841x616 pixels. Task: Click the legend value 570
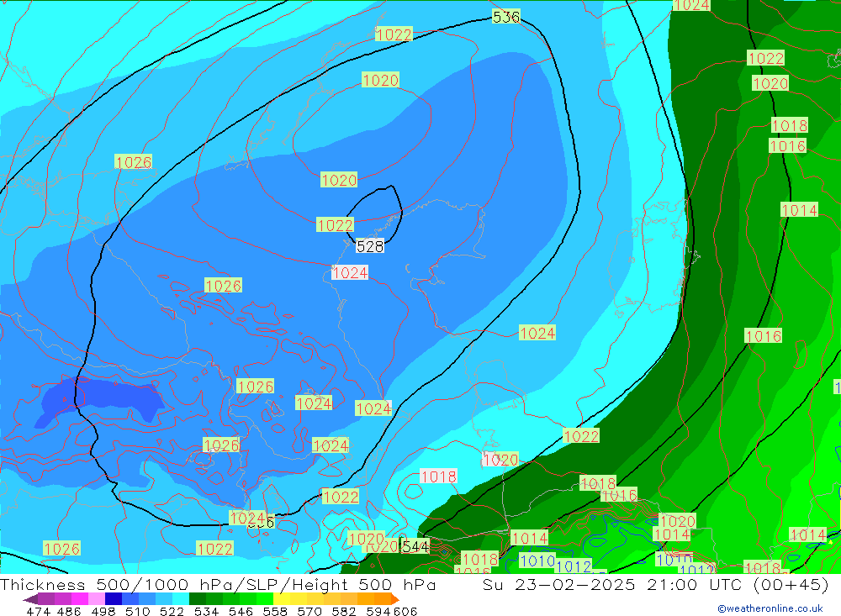[309, 611]
